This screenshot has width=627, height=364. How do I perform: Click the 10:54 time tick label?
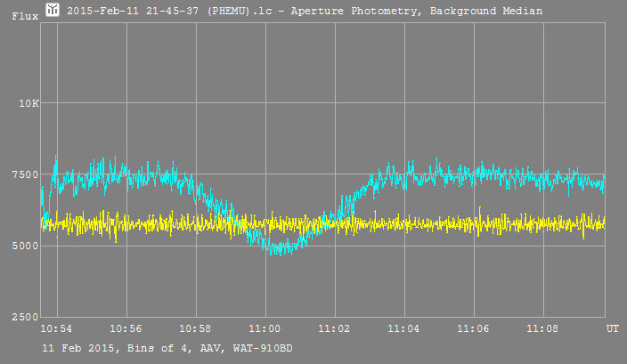pos(57,329)
